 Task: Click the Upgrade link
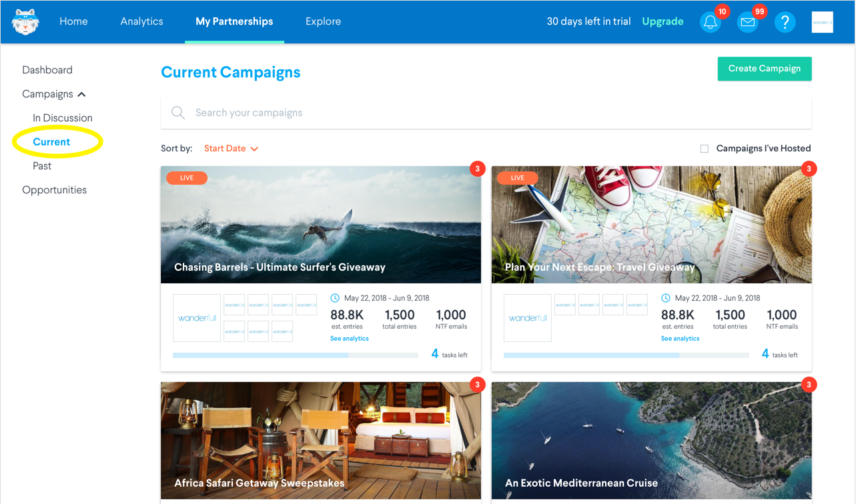pyautogui.click(x=663, y=21)
